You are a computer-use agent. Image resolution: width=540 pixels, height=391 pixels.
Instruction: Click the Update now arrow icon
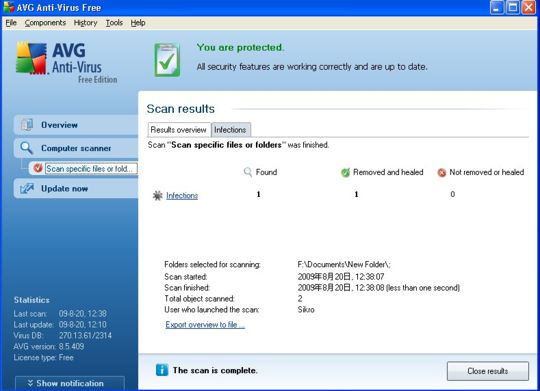(27, 188)
